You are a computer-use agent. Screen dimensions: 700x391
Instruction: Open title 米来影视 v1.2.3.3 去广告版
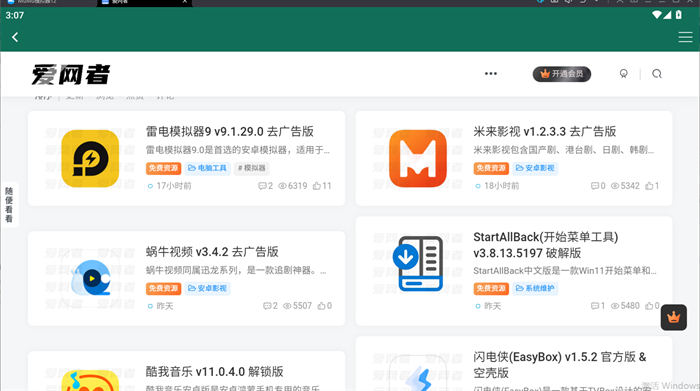(x=545, y=132)
